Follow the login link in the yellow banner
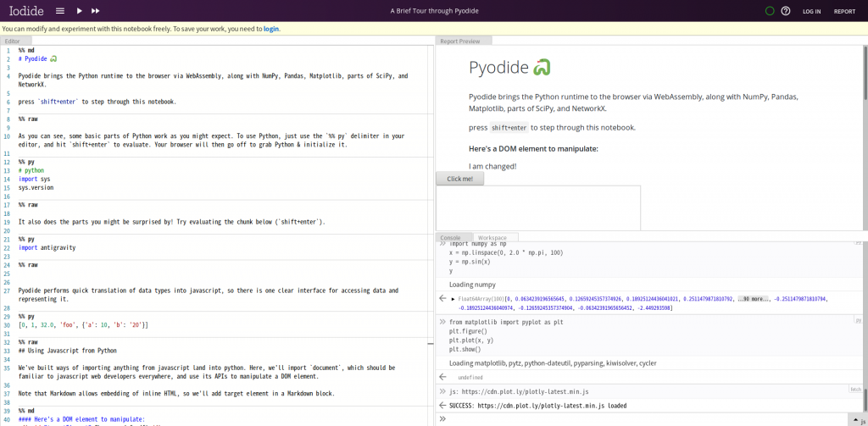 (x=271, y=29)
